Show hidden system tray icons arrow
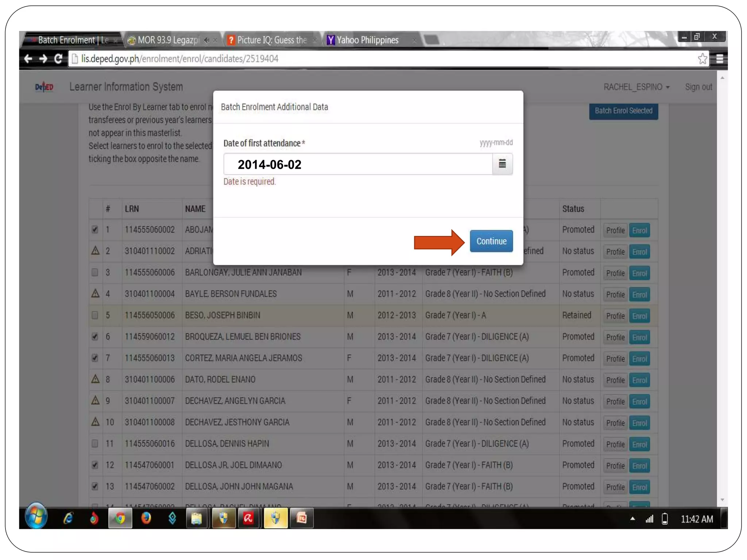Screen dimensions: 747x560 coord(632,518)
